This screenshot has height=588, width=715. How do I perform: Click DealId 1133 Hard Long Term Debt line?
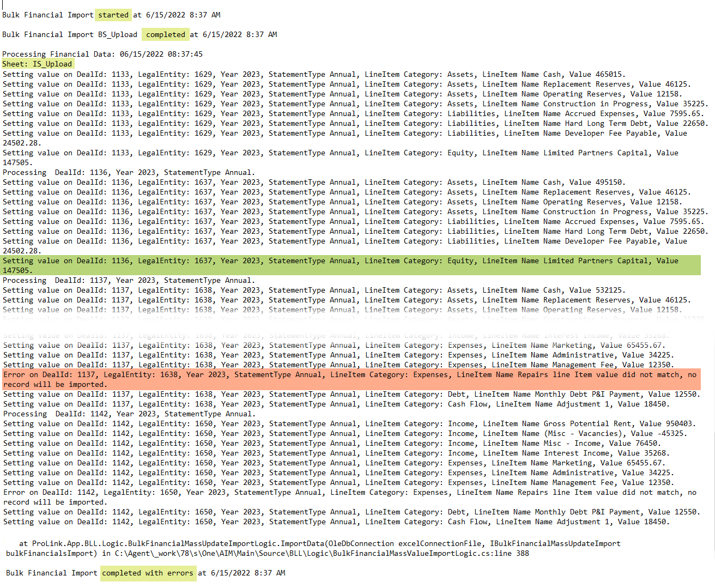coord(355,123)
